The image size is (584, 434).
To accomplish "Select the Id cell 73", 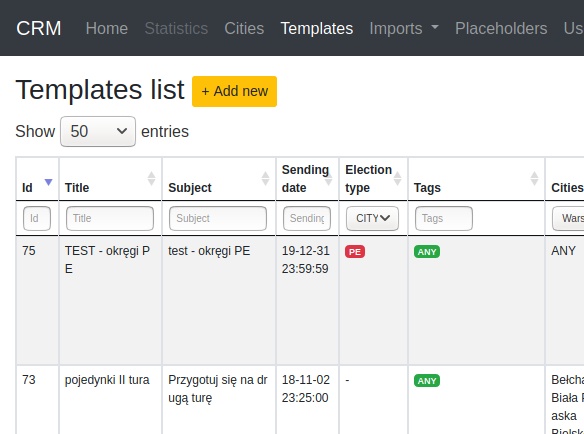I will [x=29, y=380].
